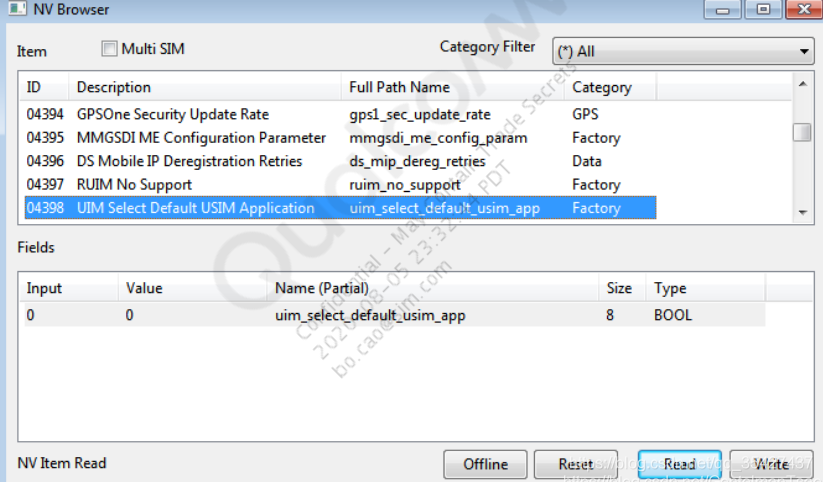Click the ruim_no_support path cell
Image resolution: width=823 pixels, height=482 pixels.
click(405, 185)
